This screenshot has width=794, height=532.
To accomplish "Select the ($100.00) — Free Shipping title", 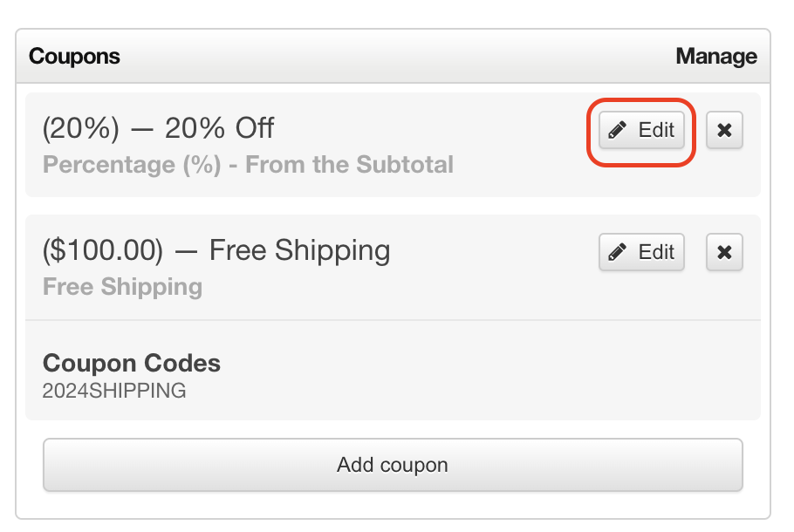I will pos(216,250).
